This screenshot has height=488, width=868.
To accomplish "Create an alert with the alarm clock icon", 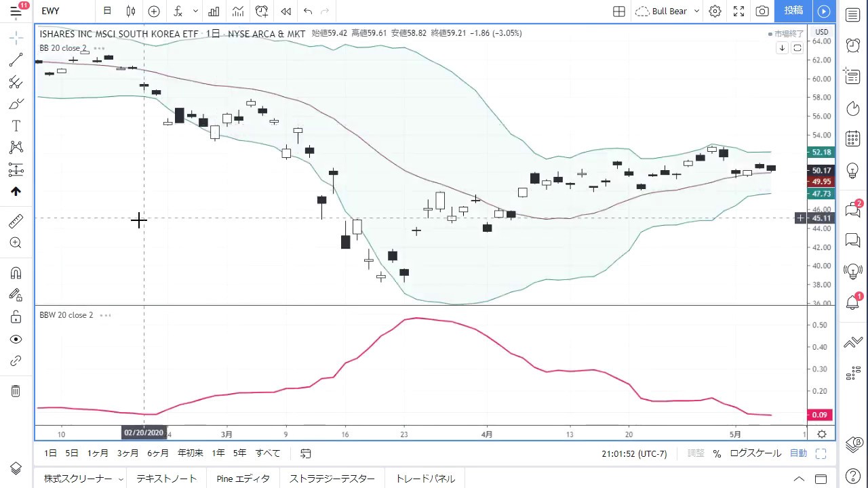I will click(262, 11).
